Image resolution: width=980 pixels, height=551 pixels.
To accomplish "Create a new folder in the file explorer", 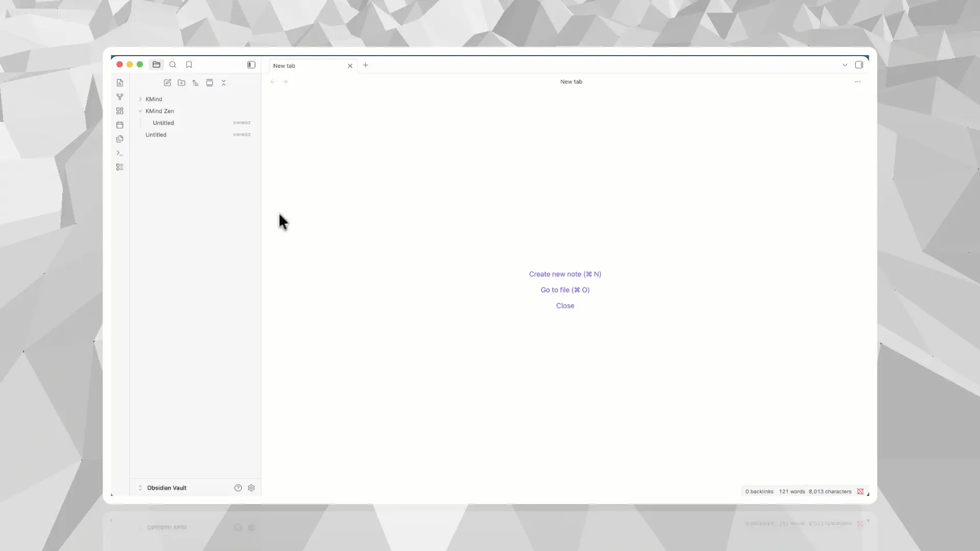I will (181, 83).
